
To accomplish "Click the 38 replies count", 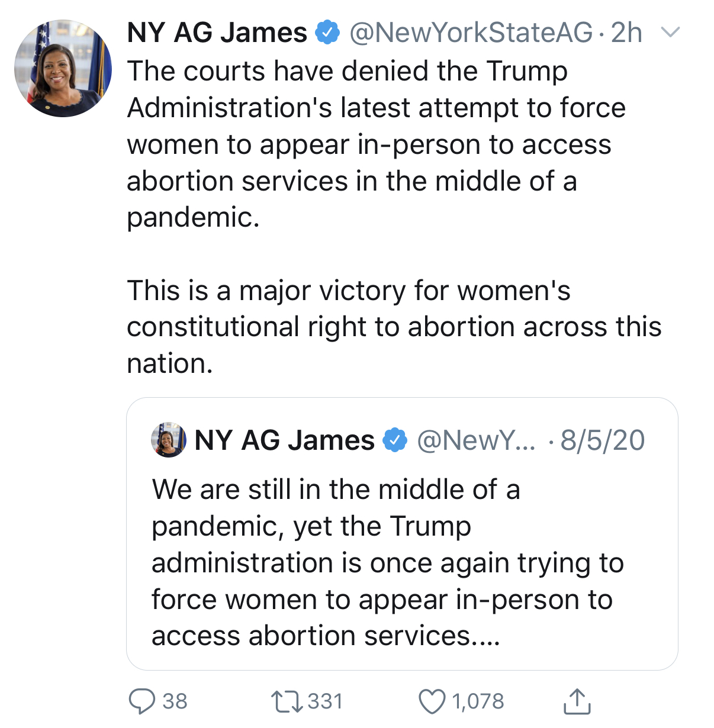I will 175,701.
